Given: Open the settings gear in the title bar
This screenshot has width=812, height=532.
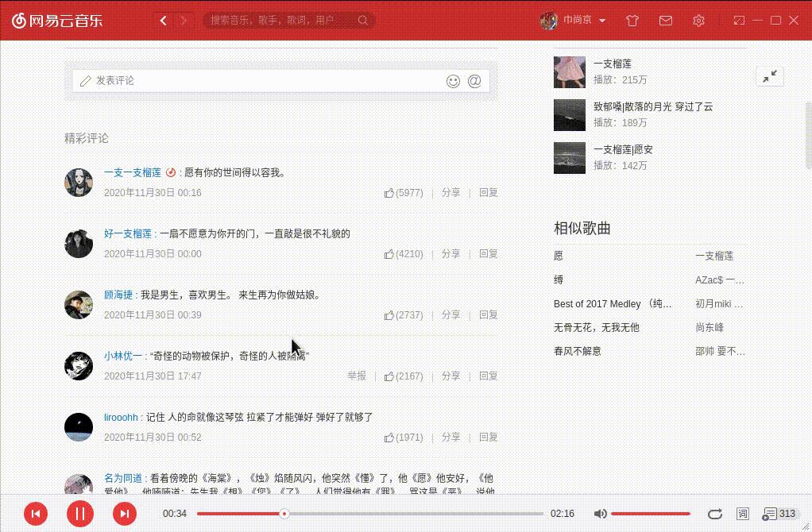Looking at the screenshot, I should click(698, 20).
